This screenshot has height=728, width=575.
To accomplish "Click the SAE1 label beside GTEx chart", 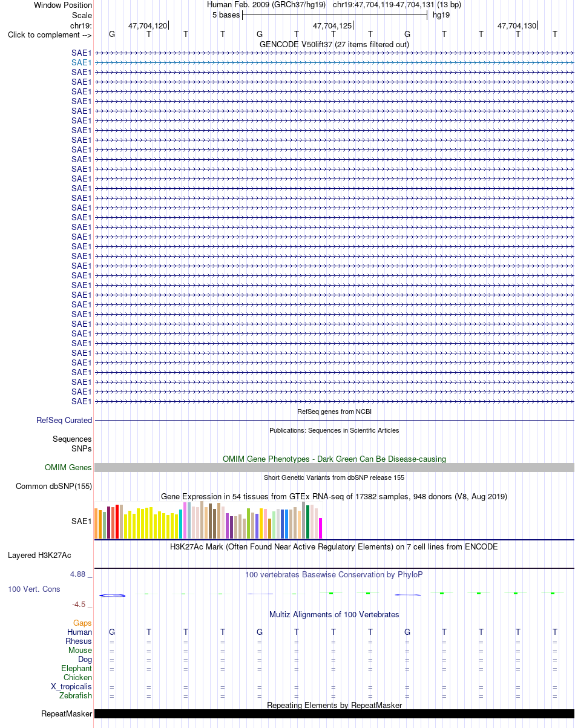I will [x=81, y=520].
